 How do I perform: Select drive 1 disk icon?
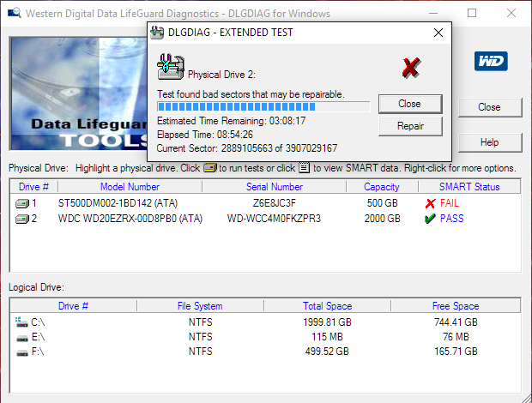[x=22, y=203]
